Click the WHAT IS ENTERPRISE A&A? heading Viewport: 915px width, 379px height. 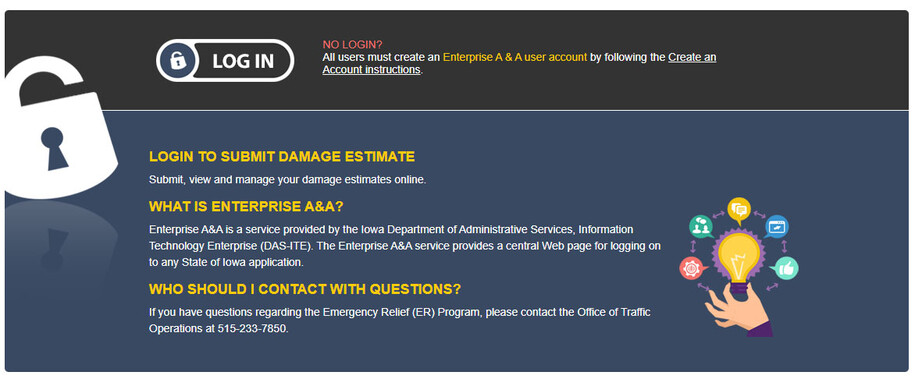click(246, 207)
